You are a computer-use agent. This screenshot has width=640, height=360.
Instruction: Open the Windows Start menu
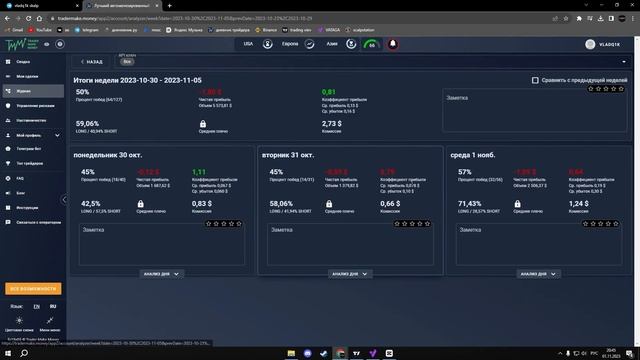tap(8, 353)
